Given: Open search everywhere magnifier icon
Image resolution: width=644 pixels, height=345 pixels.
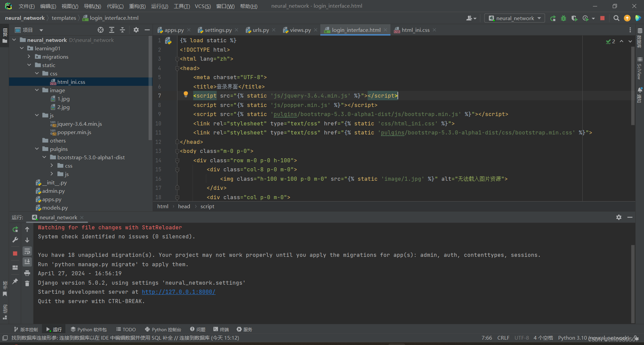Looking at the screenshot, I should [616, 18].
